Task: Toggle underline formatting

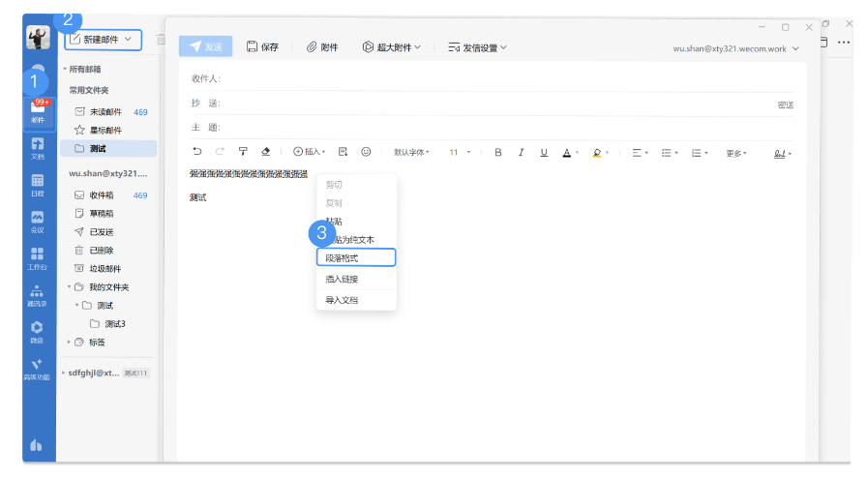Action: pos(543,152)
